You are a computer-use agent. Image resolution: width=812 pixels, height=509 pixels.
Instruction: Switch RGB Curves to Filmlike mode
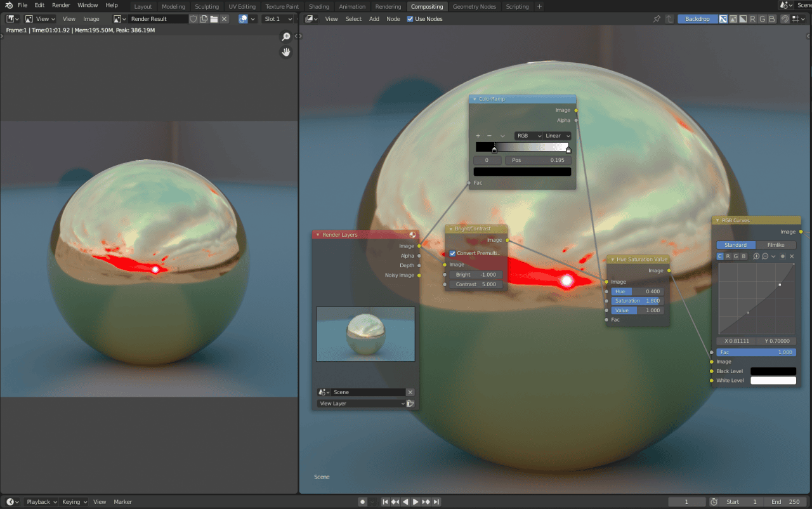tap(776, 244)
